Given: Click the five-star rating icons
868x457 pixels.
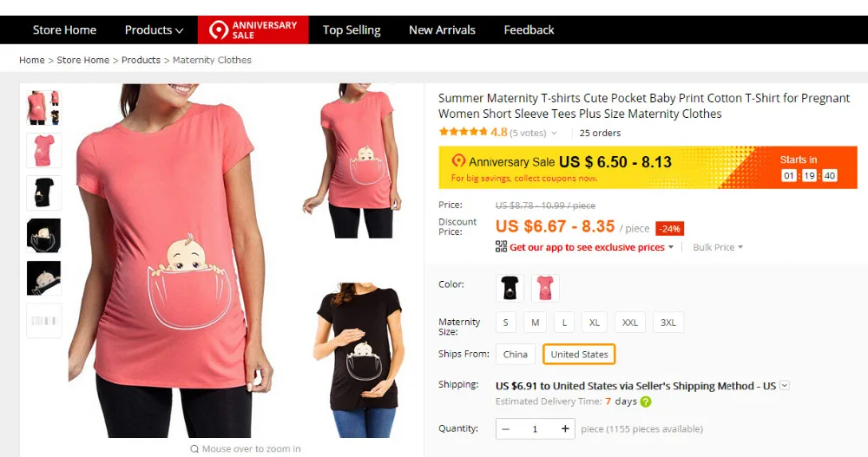Looking at the screenshot, I should (463, 132).
